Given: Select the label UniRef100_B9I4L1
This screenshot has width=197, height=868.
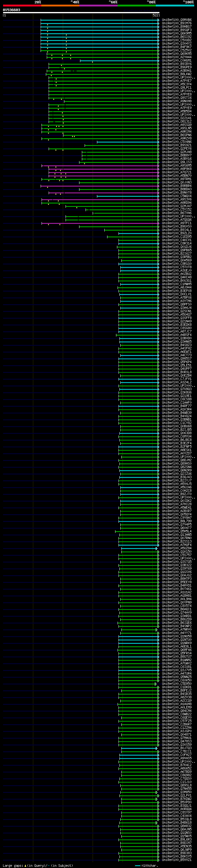Looking at the screenshot, I should point(177,230).
